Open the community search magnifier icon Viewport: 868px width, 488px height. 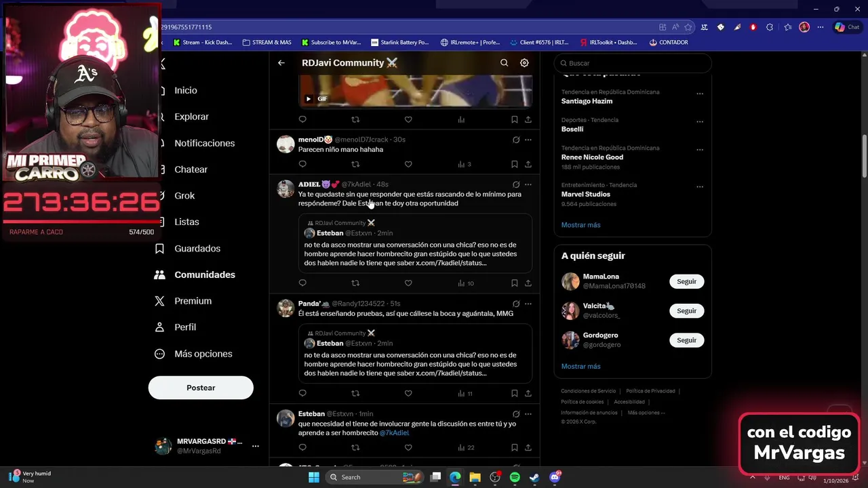(x=504, y=62)
